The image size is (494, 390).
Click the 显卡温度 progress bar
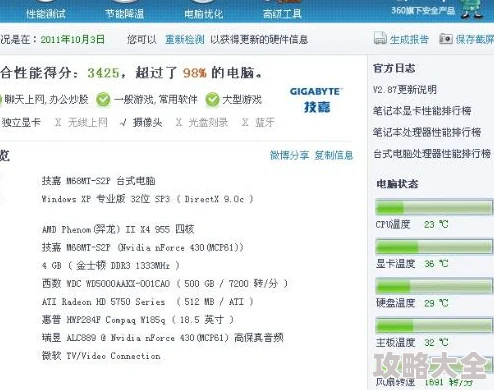coord(434,246)
